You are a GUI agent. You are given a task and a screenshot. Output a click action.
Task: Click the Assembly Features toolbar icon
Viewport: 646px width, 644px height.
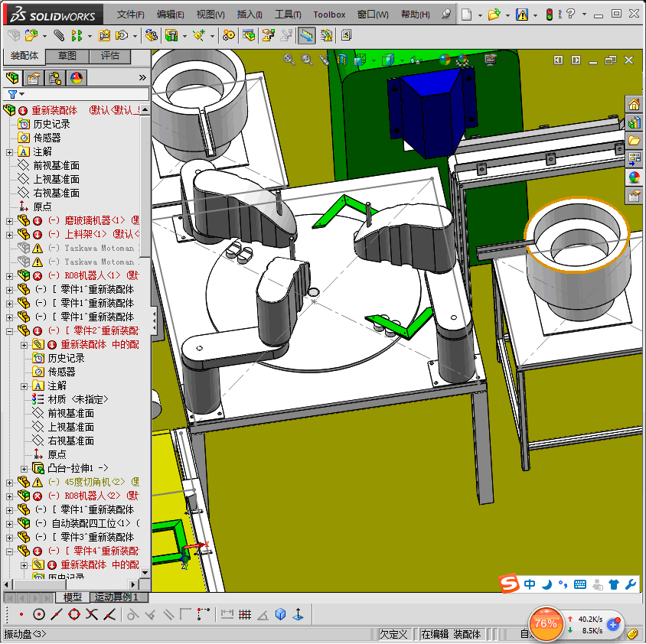[171, 35]
